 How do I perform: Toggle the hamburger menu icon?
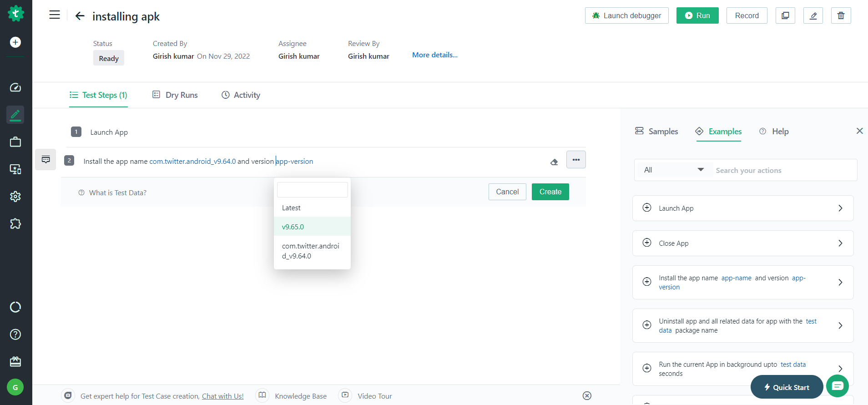(55, 15)
